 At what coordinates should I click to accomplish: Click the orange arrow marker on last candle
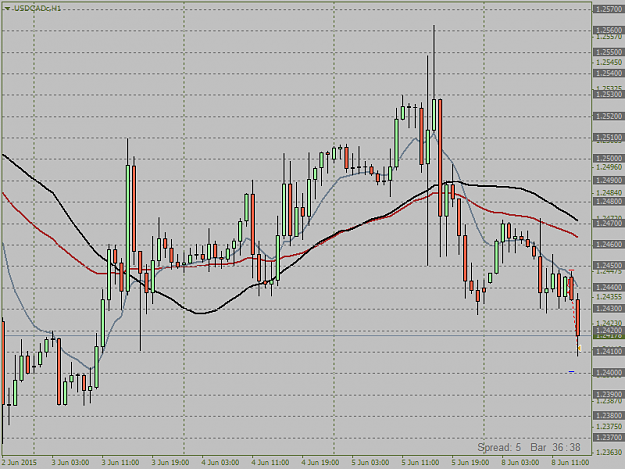(579, 349)
